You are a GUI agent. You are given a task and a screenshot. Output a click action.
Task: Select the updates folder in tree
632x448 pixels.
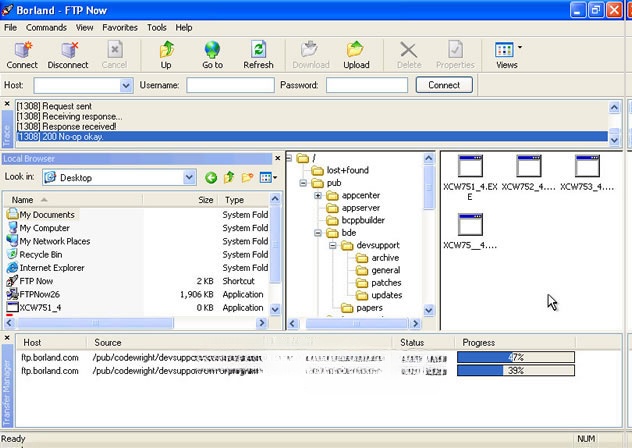point(379,296)
